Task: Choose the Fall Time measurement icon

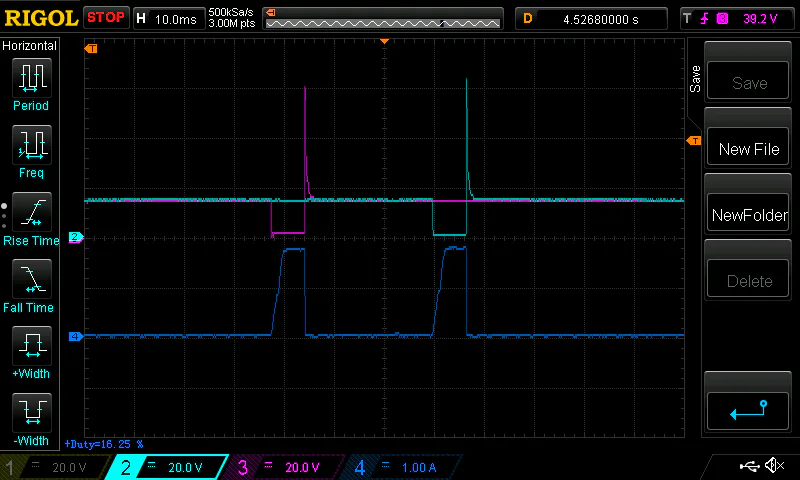Action: [30, 280]
